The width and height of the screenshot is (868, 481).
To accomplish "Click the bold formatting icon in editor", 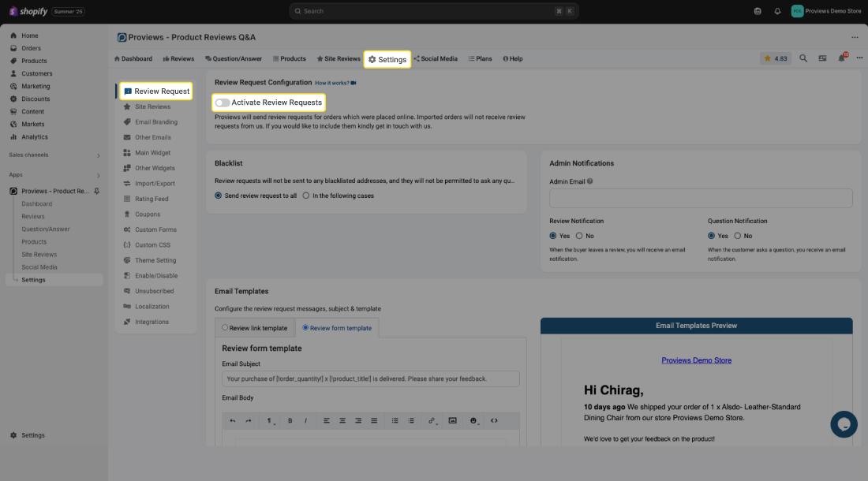I will [290, 421].
